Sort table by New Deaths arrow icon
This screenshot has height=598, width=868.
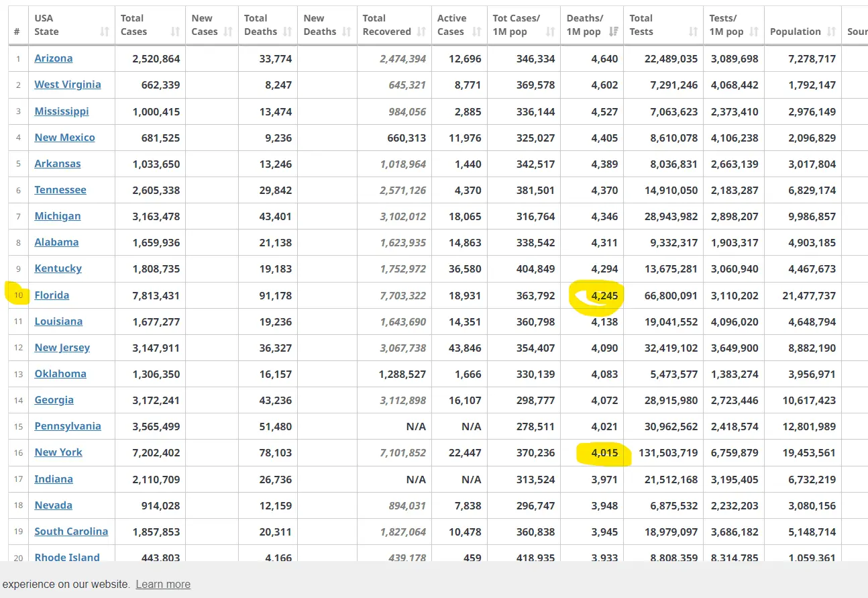pos(346,32)
